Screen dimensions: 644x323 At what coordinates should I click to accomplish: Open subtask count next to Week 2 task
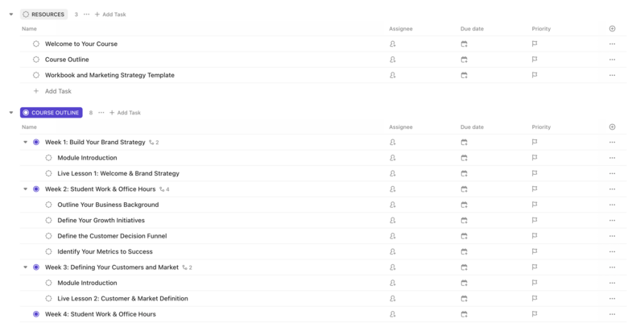[x=165, y=189]
